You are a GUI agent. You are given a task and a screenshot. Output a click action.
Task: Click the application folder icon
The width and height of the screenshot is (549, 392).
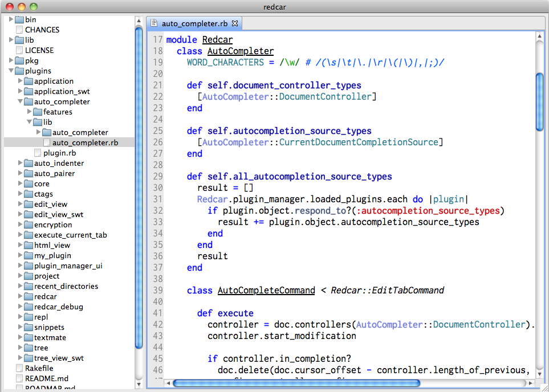click(x=29, y=81)
